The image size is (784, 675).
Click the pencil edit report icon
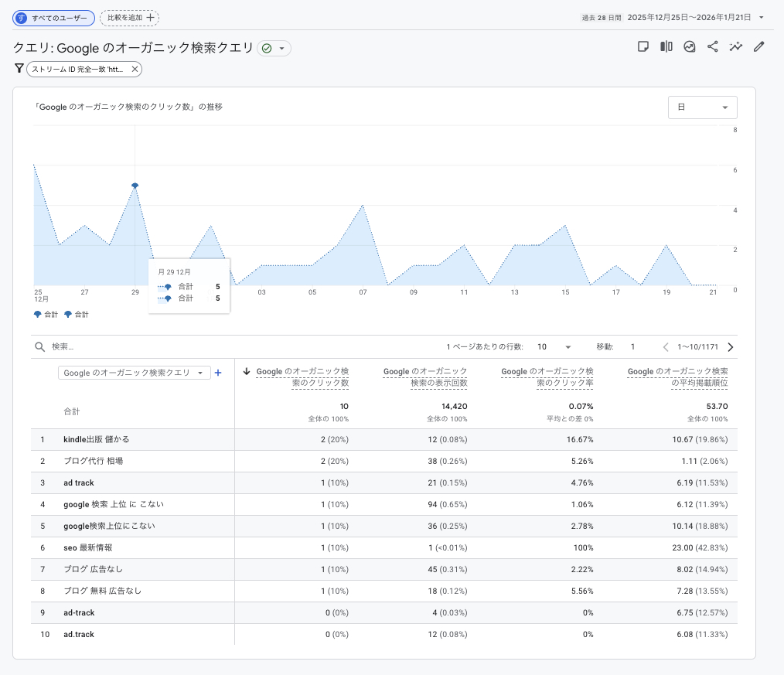(758, 47)
